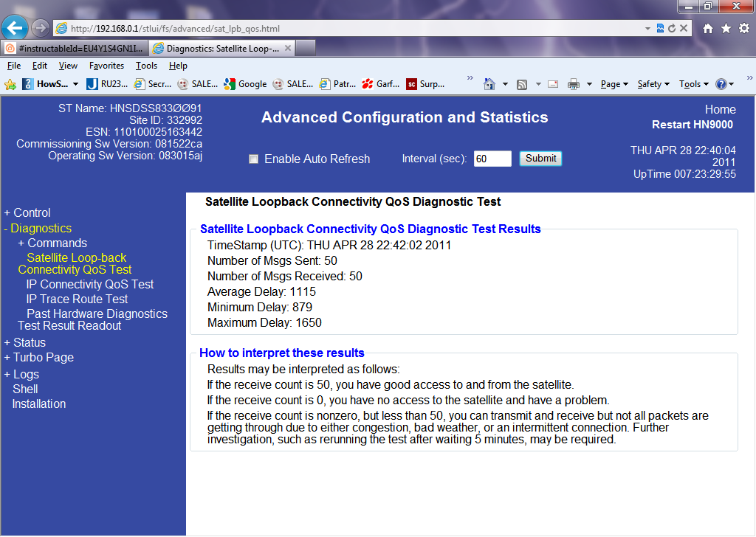Click the Print icon in command bar

pos(573,84)
